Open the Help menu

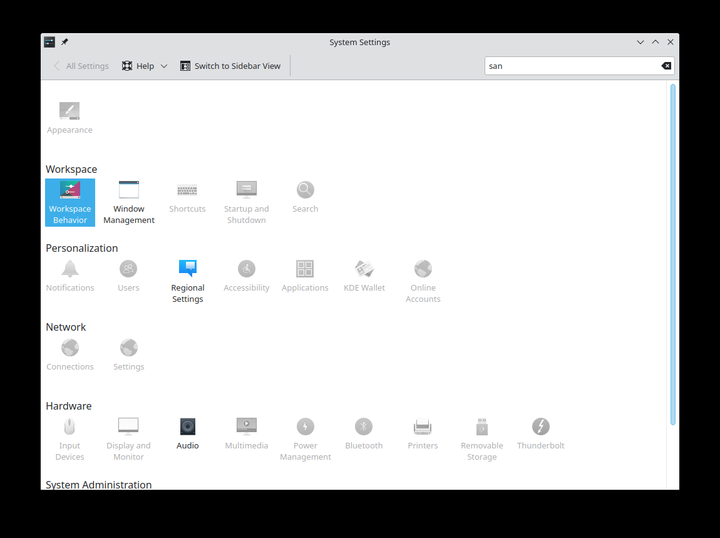144,66
